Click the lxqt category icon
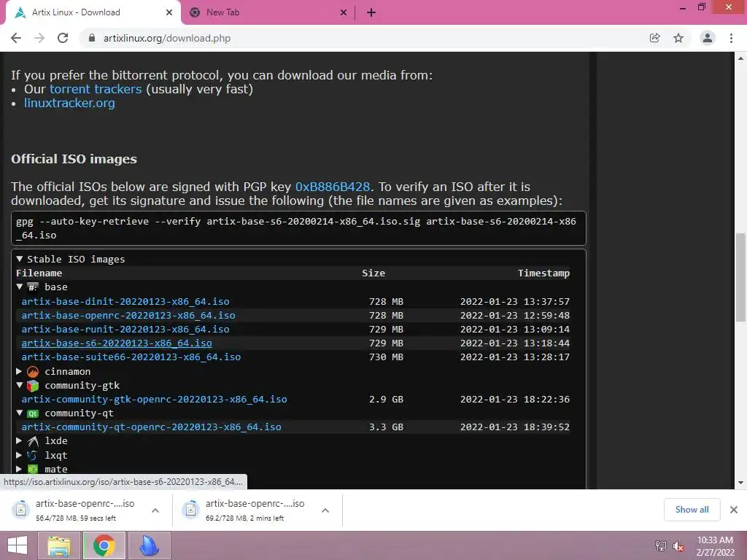Screen dimensions: 747x560 tap(32, 455)
